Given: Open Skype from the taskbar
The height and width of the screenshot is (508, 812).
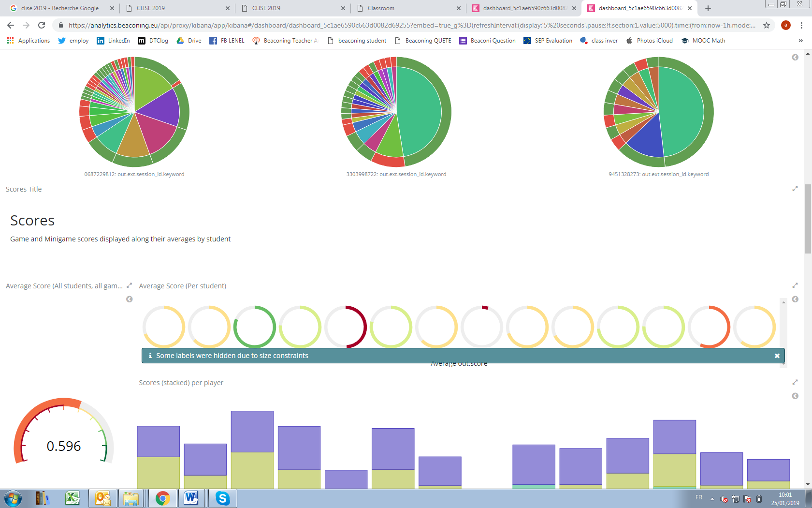Looking at the screenshot, I should [223, 498].
